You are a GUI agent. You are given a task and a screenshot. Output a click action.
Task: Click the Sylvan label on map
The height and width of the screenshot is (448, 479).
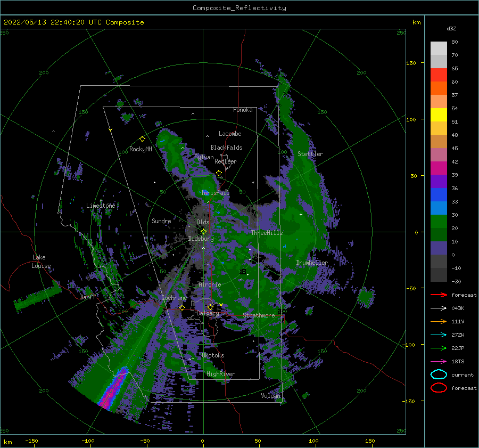(204, 157)
